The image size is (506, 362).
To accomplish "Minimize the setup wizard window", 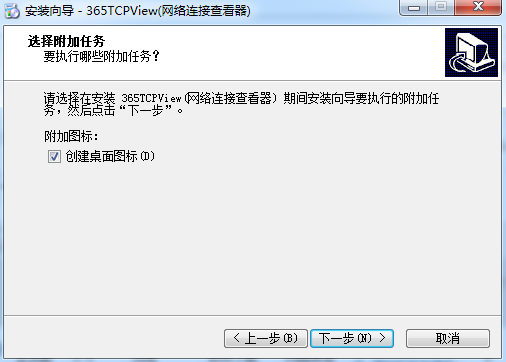I will 414,7.
